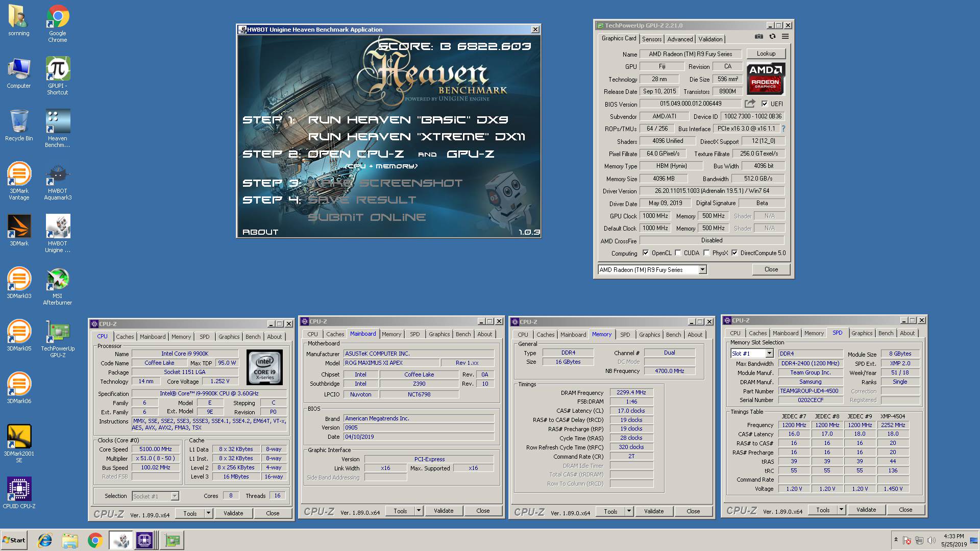Launch TechPowerUp GPU-Z desktop shortcut
The image size is (980, 551).
[58, 339]
